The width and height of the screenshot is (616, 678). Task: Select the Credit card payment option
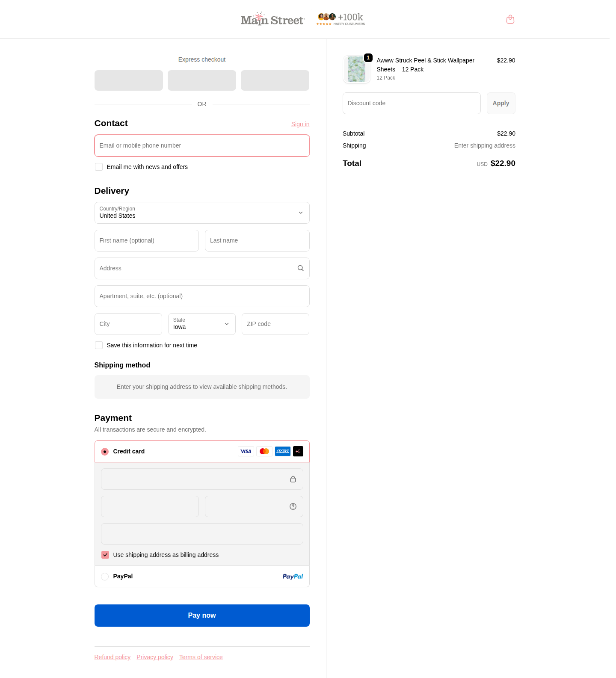click(105, 452)
